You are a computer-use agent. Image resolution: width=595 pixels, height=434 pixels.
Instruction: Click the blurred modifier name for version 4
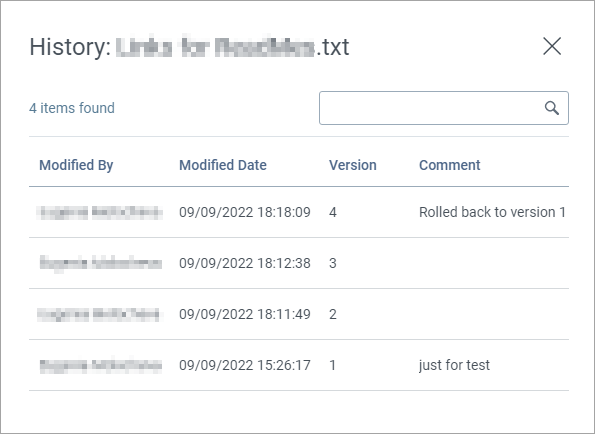tap(100, 212)
